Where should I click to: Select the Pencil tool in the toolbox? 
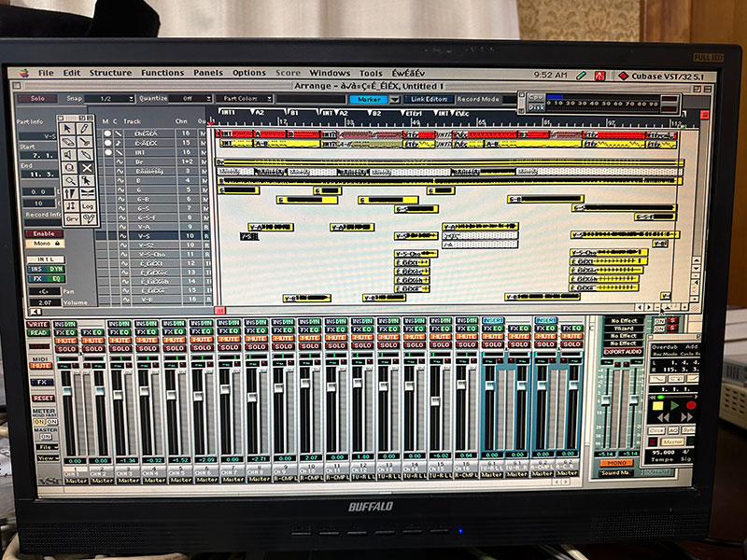pyautogui.click(x=84, y=129)
